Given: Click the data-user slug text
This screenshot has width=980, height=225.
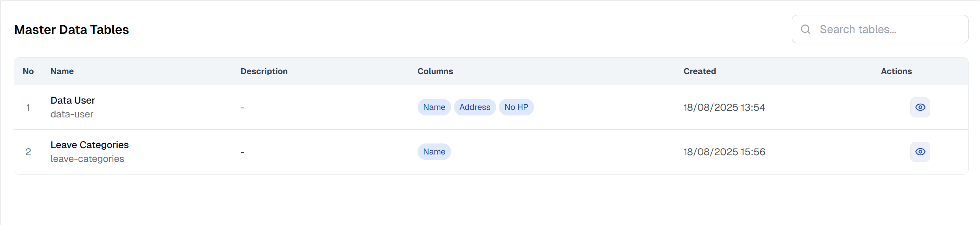Looking at the screenshot, I should point(72,114).
